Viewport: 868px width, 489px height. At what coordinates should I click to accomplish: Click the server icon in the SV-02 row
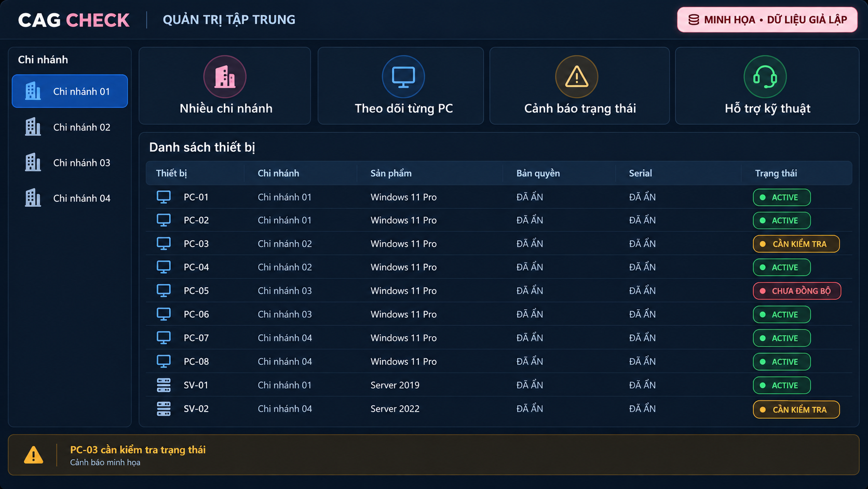(164, 408)
